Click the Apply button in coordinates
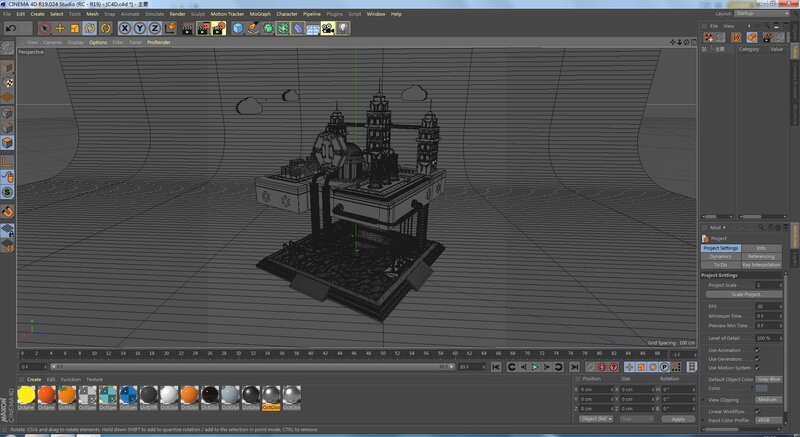 pos(678,419)
